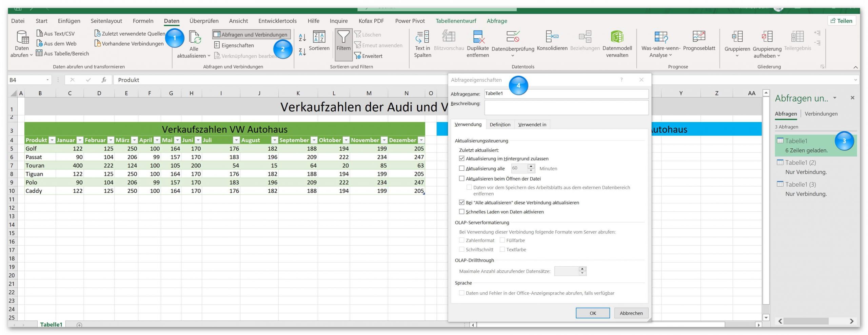Import data via Aus Text/CSV
The image size is (868, 335).
56,34
